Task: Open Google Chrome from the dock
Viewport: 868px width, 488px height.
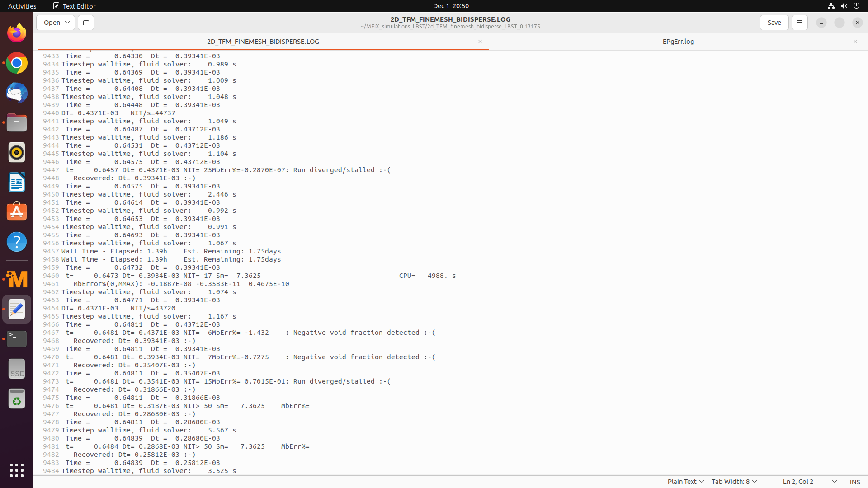Action: click(x=17, y=63)
